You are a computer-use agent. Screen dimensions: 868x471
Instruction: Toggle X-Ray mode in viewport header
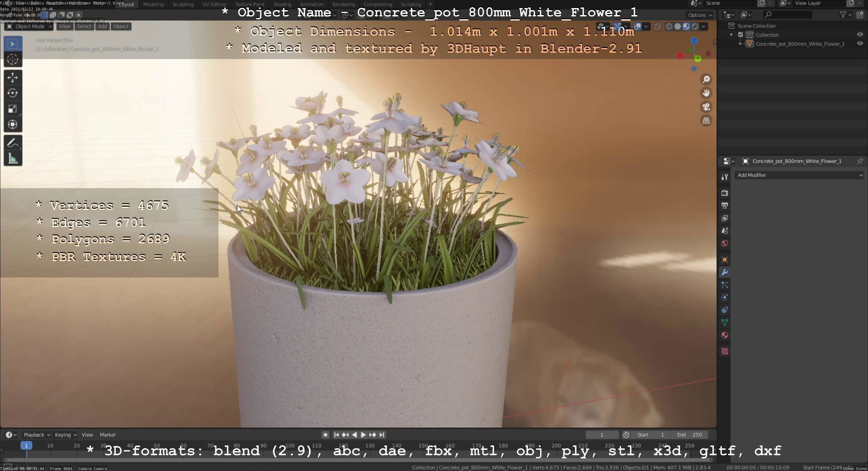click(x=657, y=26)
